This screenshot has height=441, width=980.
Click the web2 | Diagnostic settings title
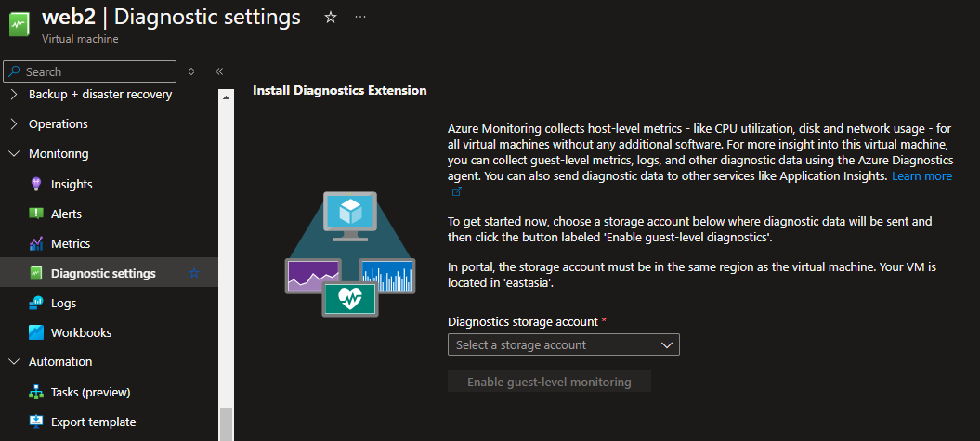point(171,17)
